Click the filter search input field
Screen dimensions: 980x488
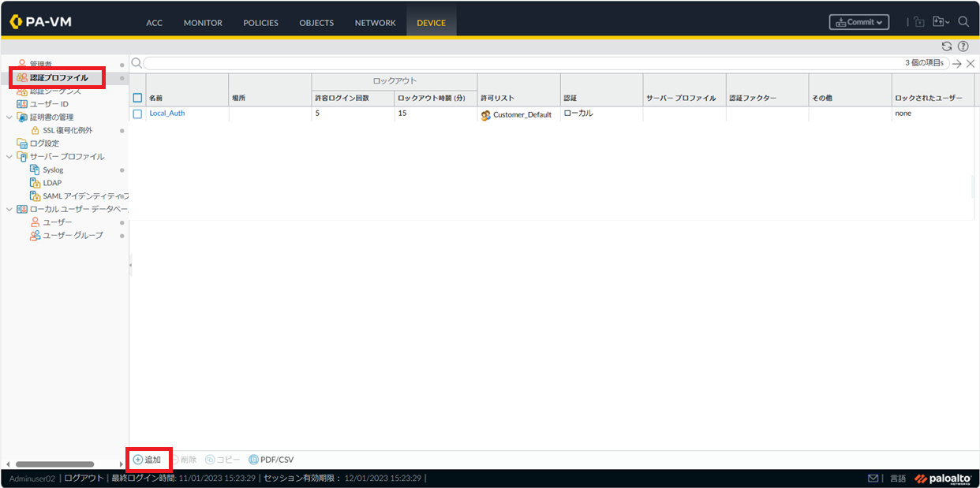[521, 63]
